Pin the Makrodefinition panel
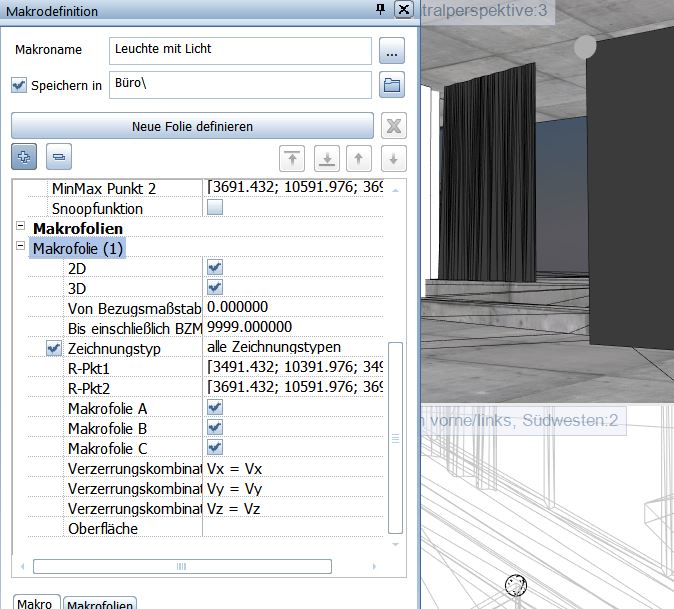Viewport: 674px width, 609px height. click(x=380, y=9)
